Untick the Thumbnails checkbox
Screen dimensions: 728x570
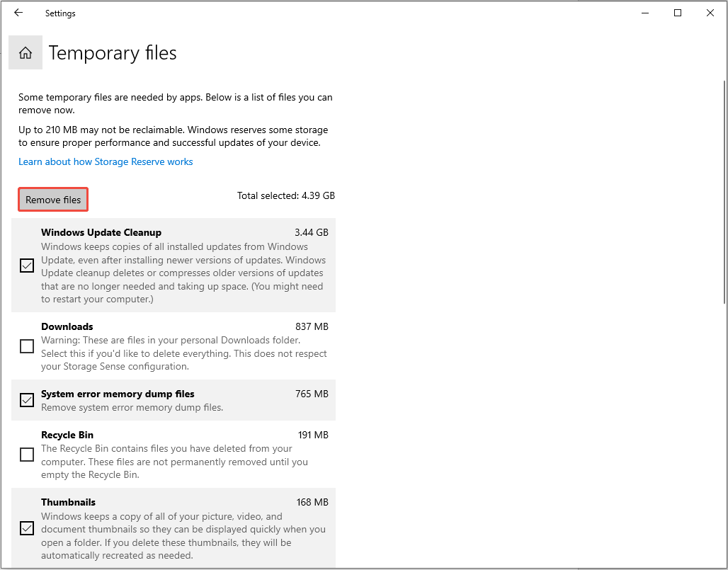[x=27, y=528]
